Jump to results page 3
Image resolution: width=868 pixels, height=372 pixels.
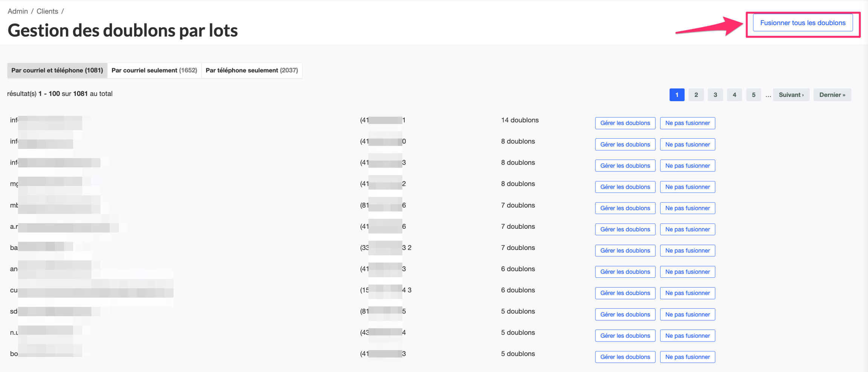coord(715,95)
